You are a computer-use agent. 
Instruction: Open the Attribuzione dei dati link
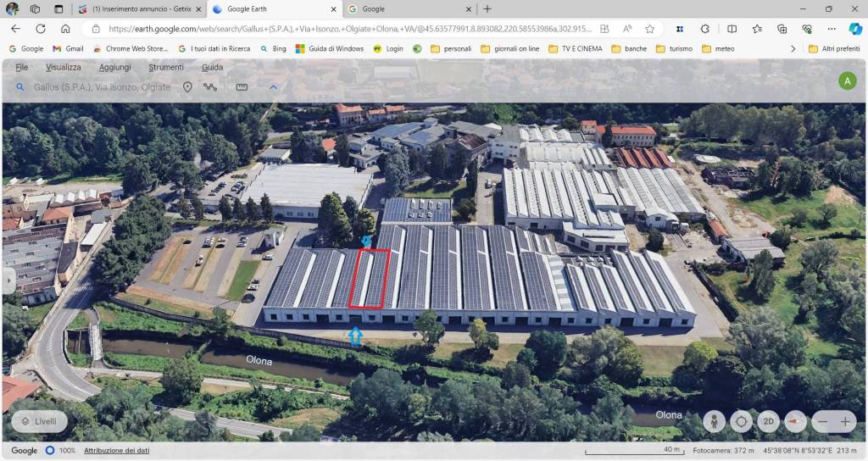(116, 451)
